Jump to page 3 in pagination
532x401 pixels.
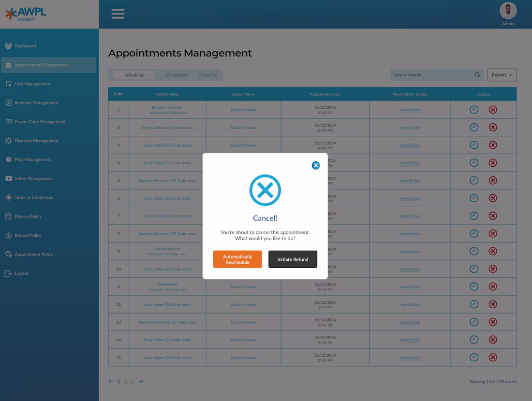[132, 381]
